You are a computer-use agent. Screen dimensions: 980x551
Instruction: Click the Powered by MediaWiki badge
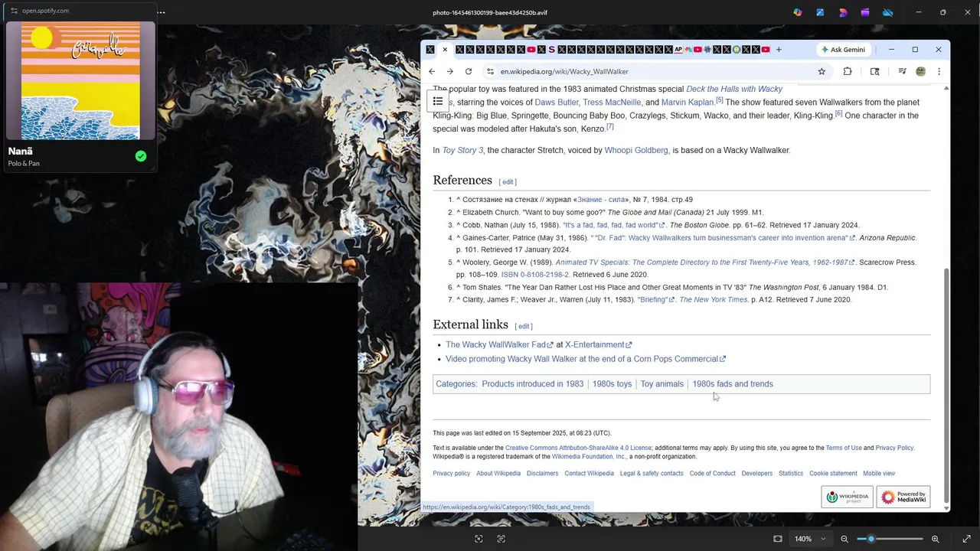903,497
